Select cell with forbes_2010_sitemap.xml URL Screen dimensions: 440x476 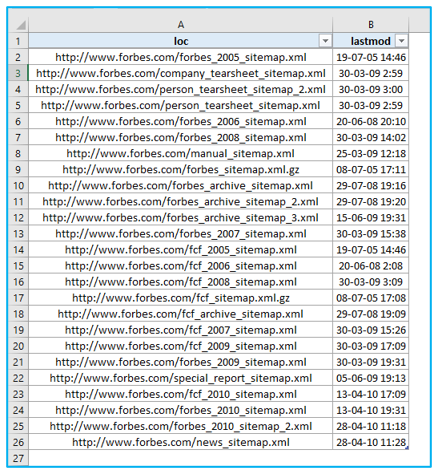(181, 410)
